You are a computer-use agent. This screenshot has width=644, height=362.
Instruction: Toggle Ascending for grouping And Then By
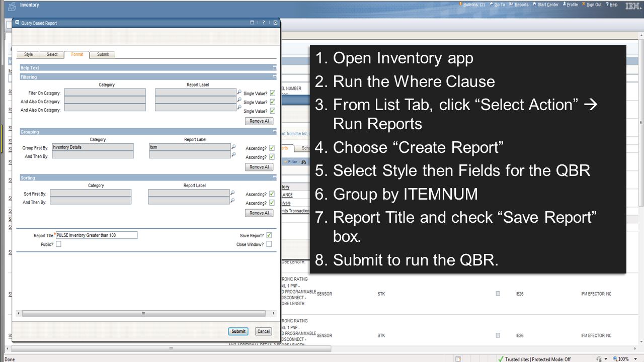(272, 157)
